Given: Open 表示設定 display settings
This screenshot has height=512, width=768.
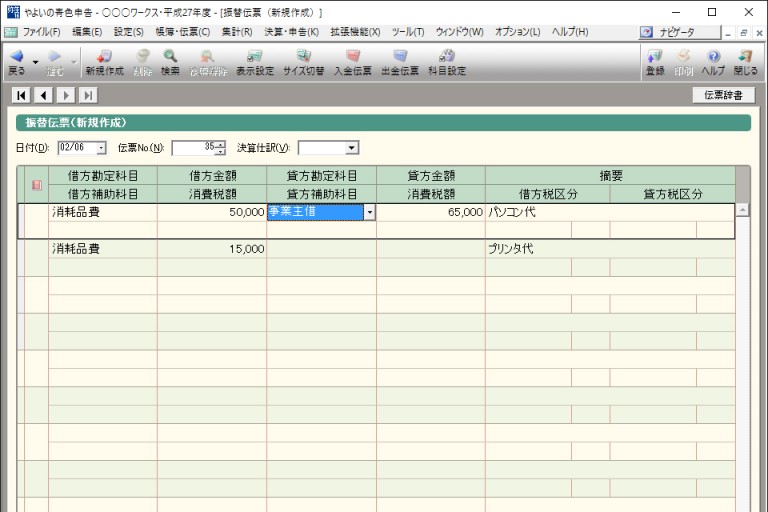Looking at the screenshot, I should (255, 62).
